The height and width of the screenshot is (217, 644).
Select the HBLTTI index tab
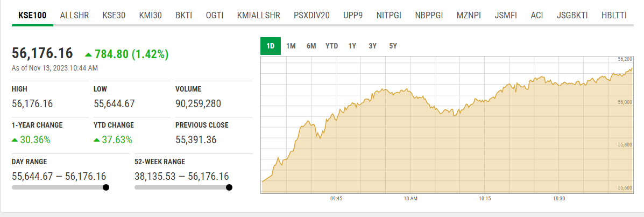(x=614, y=15)
